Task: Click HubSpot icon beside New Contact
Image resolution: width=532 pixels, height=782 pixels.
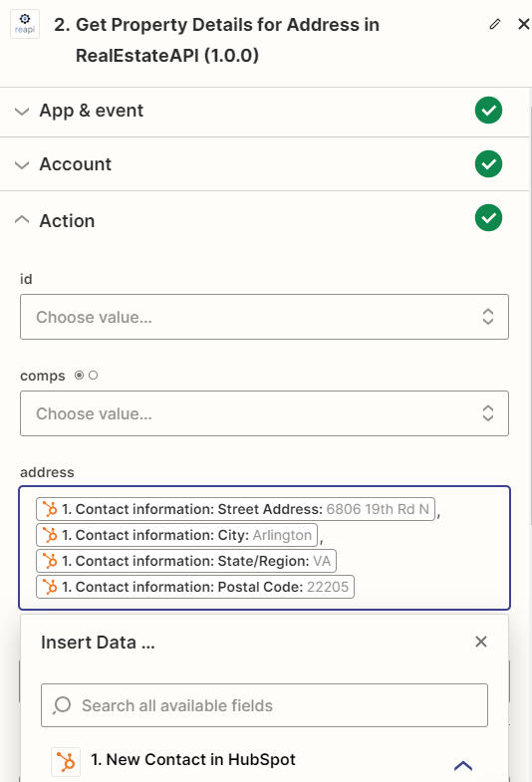Action: tap(66, 761)
